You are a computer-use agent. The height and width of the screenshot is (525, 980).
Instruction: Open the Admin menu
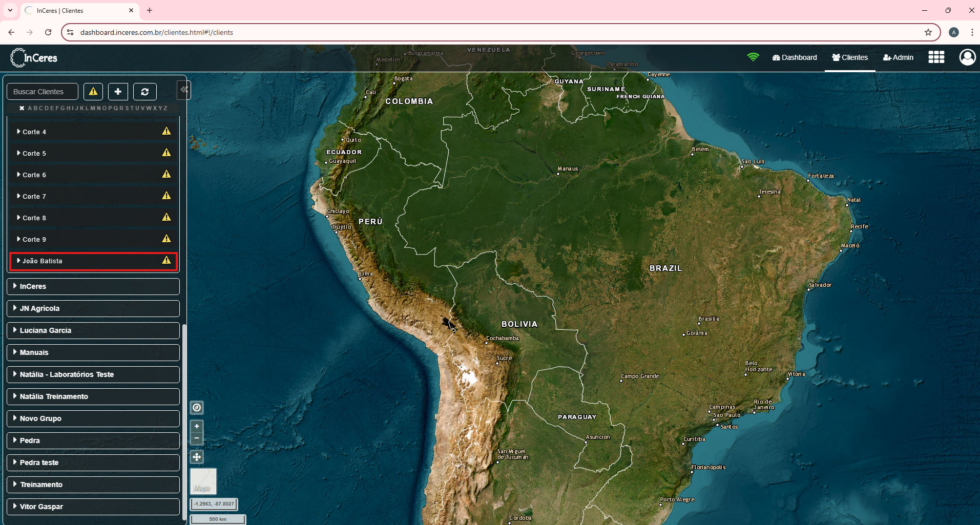pos(898,57)
